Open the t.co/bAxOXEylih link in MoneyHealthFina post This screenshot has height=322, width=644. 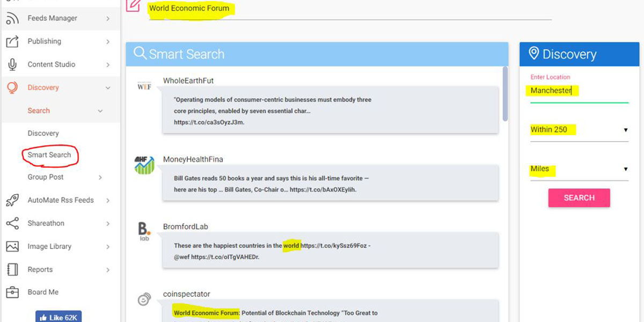coord(323,189)
